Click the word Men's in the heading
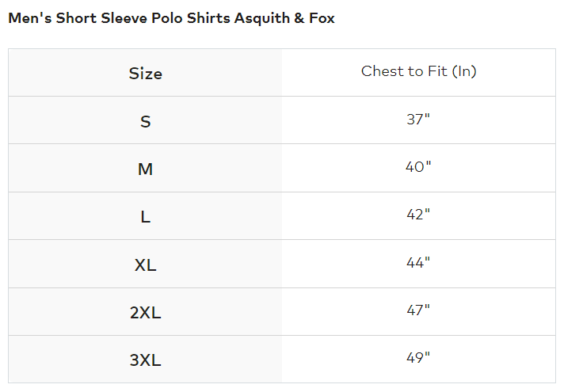 [30, 18]
